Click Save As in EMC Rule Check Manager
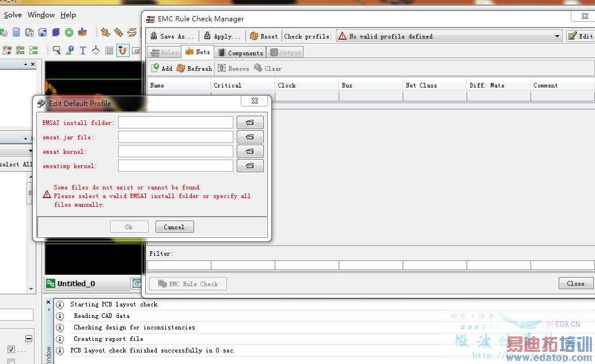595x364 pixels. (x=172, y=36)
